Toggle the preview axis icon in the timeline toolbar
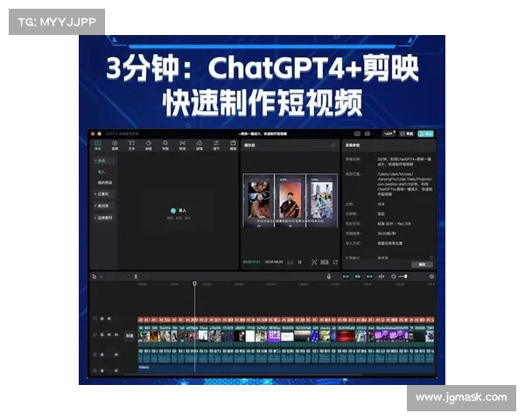The width and height of the screenshot is (525, 420). tap(381, 276)
